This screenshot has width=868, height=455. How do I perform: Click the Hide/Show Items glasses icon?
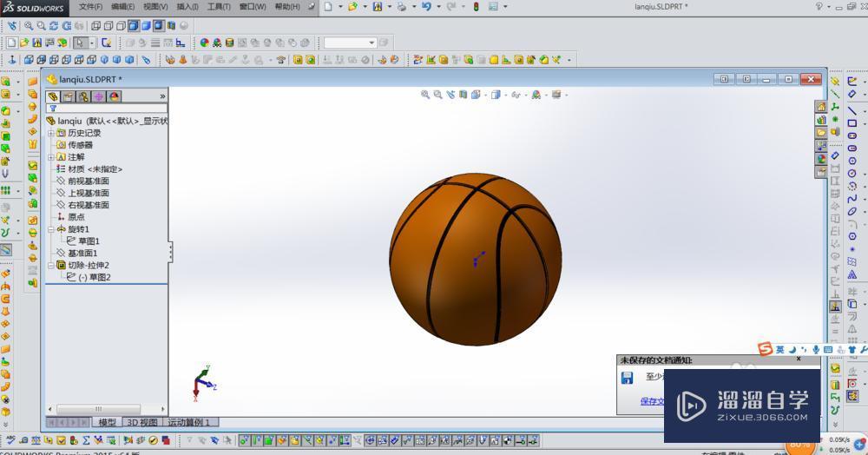[516, 95]
